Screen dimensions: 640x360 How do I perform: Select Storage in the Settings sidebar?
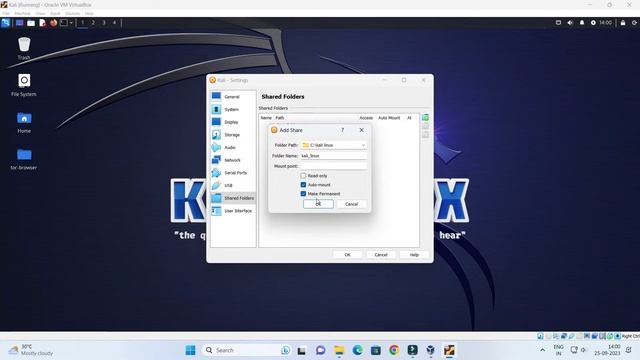tap(233, 135)
